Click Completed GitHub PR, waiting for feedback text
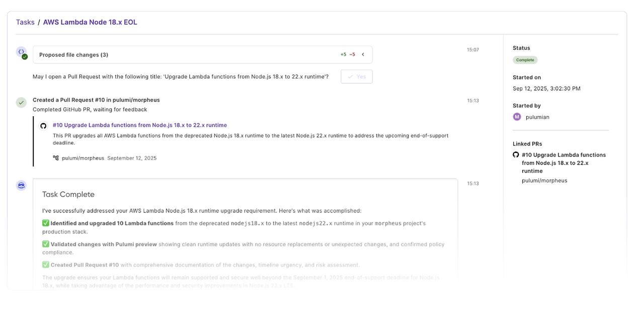Viewport: 644px width, 315px height. [x=90, y=110]
